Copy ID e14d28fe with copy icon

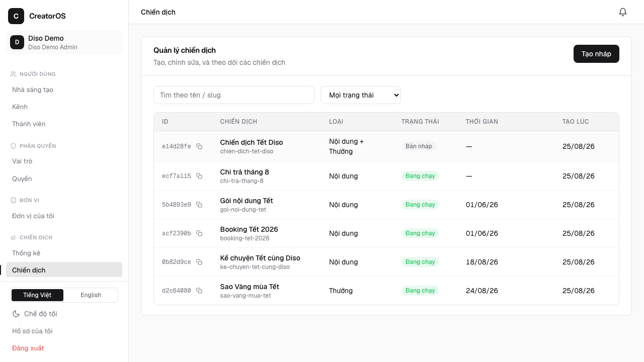[x=199, y=146]
